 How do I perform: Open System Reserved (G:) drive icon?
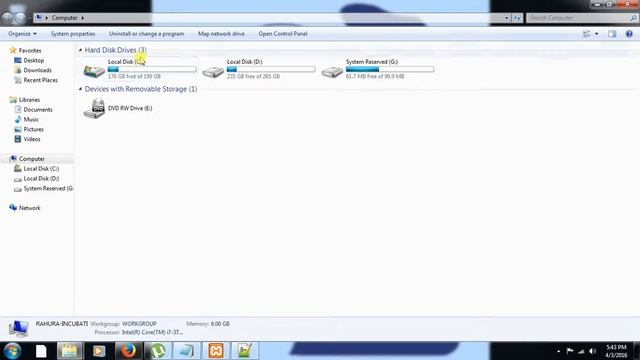point(332,72)
